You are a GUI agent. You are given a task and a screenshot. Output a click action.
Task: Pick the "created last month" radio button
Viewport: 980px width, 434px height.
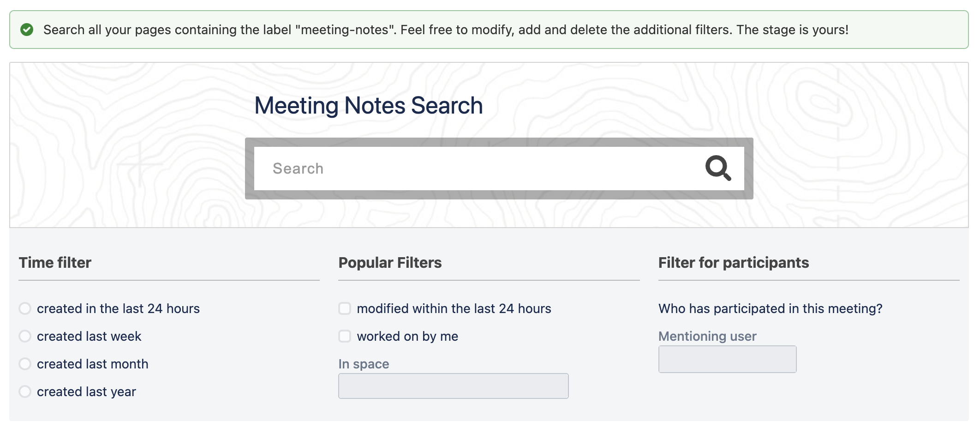(x=25, y=364)
